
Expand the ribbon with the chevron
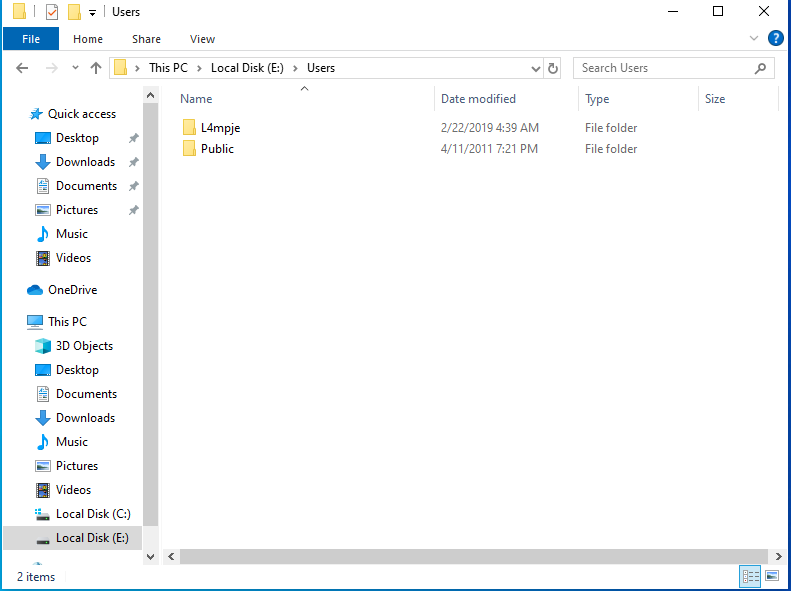click(x=754, y=38)
